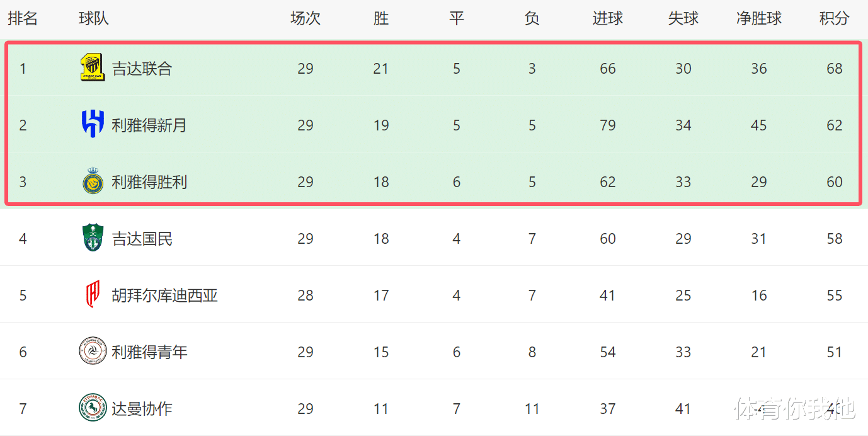Click the 失球 column header
The width and height of the screenshot is (868, 436).
(683, 19)
